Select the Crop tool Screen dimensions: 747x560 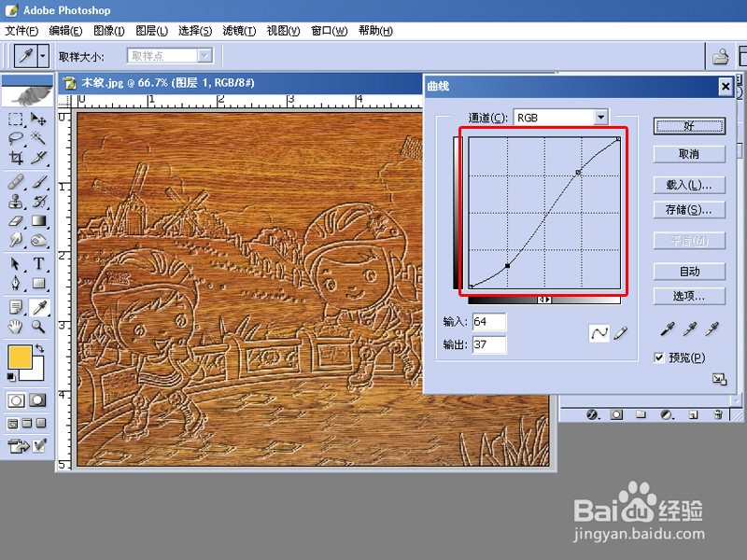pyautogui.click(x=16, y=158)
